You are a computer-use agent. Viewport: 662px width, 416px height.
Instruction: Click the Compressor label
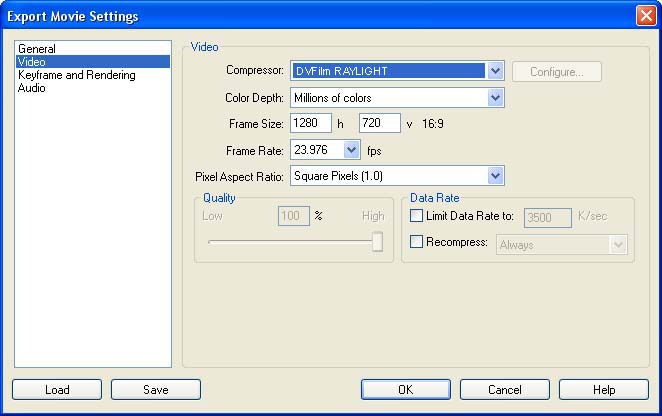255,70
